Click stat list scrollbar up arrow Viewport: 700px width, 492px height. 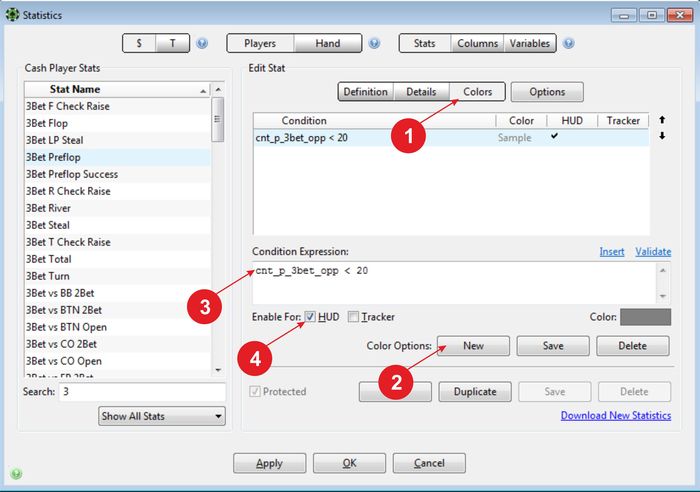coord(218,90)
